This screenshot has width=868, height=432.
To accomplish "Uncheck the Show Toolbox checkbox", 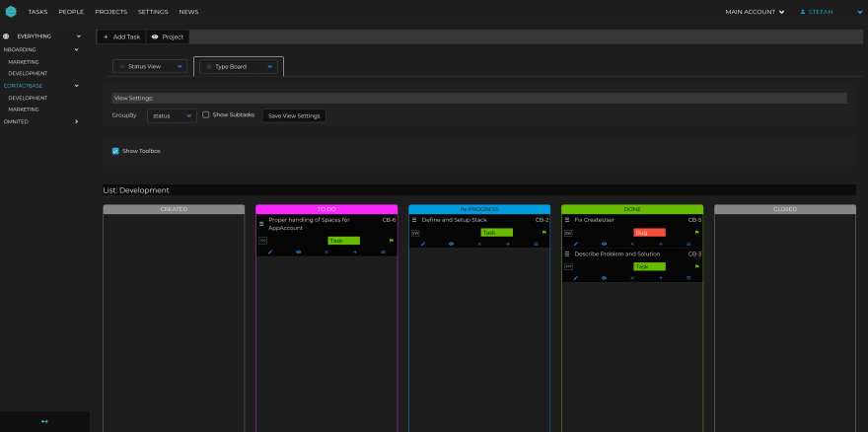I will coord(115,151).
